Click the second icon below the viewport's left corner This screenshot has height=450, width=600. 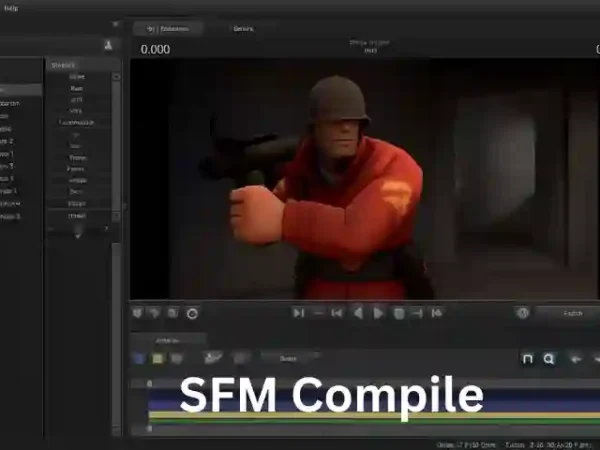[155, 313]
